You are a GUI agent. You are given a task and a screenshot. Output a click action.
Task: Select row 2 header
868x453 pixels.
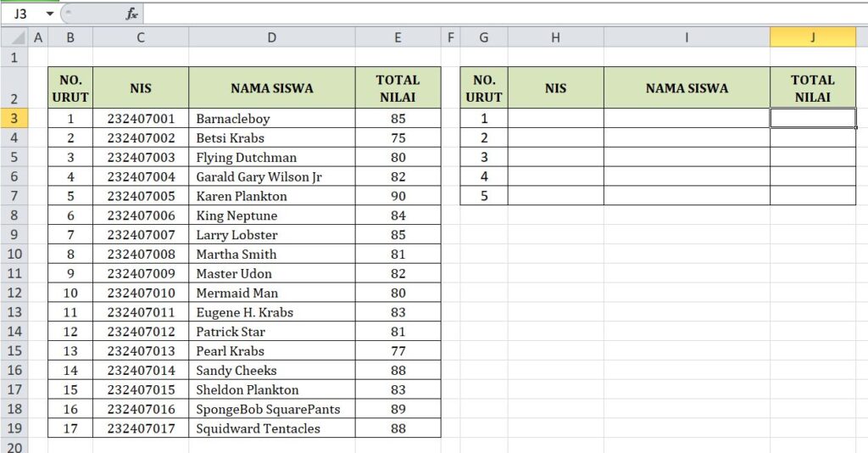coord(14,87)
